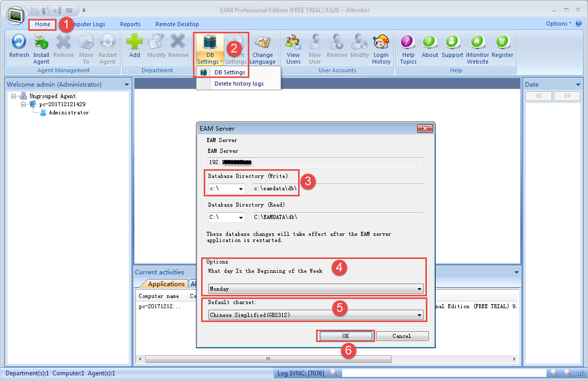Image resolution: width=588 pixels, height=381 pixels.
Task: Click the horizontal scrollbar in Current activities
Action: (x=268, y=359)
